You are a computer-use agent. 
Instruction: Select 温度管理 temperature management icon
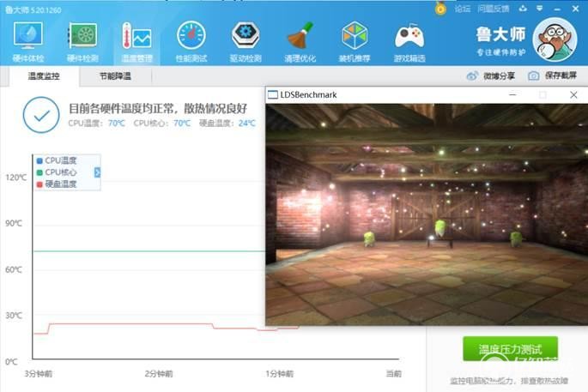(136, 41)
